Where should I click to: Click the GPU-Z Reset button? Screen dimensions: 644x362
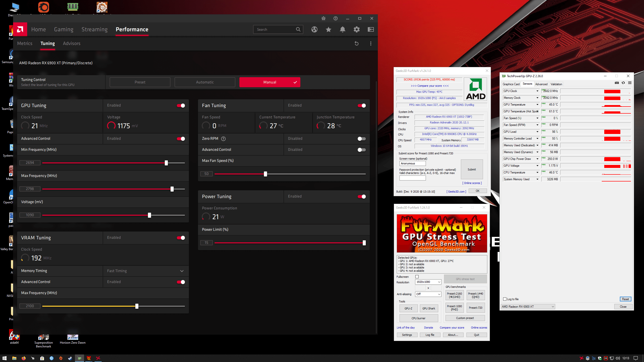pyautogui.click(x=625, y=299)
